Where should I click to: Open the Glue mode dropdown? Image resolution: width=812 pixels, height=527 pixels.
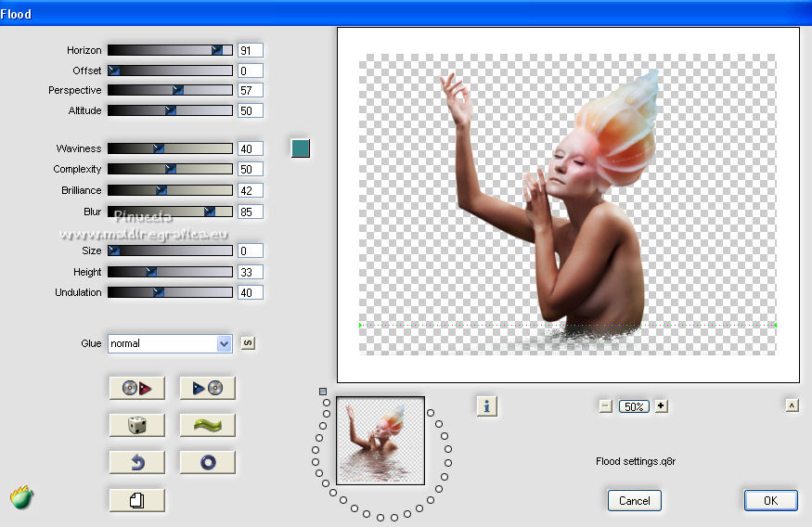pos(170,343)
